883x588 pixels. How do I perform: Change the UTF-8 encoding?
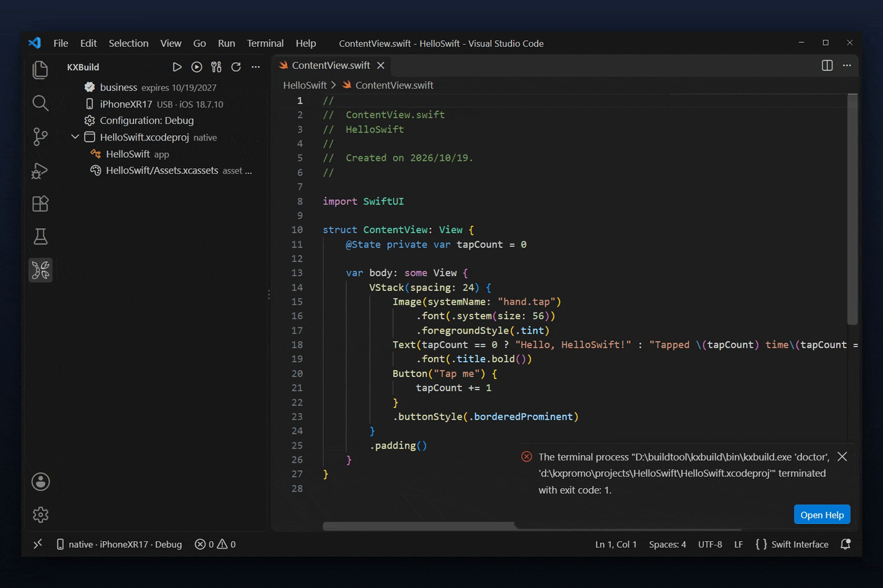(710, 545)
